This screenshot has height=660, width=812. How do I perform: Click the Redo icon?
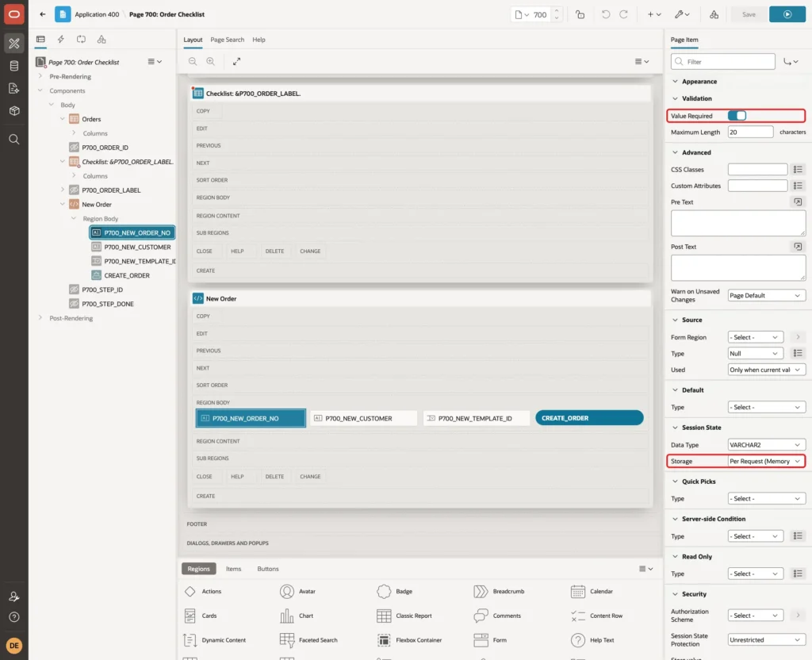click(623, 14)
